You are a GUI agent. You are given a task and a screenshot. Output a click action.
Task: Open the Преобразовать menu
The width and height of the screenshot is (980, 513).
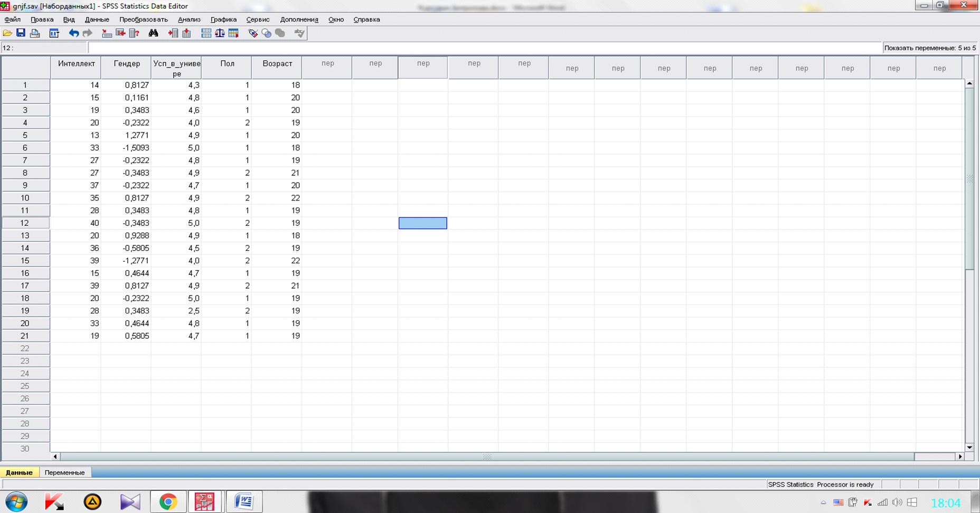(x=144, y=20)
